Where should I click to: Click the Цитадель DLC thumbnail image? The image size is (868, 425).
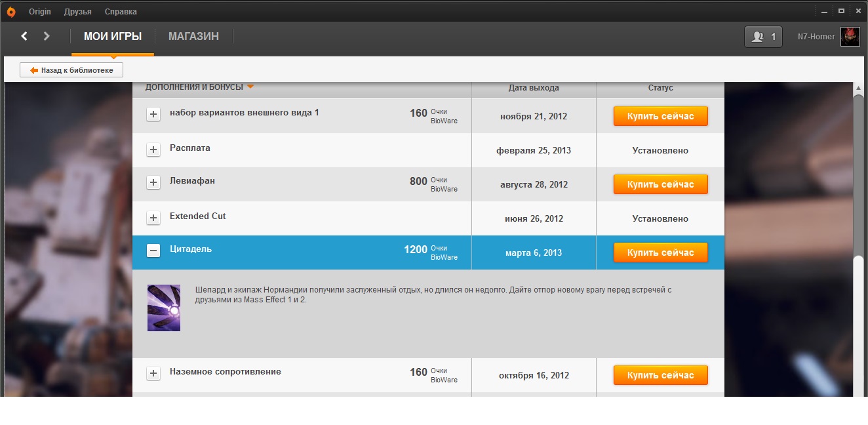pyautogui.click(x=164, y=308)
